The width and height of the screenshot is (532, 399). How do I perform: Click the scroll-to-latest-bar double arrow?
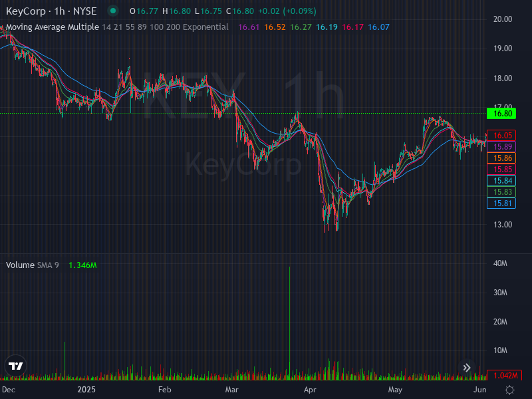[x=467, y=368]
